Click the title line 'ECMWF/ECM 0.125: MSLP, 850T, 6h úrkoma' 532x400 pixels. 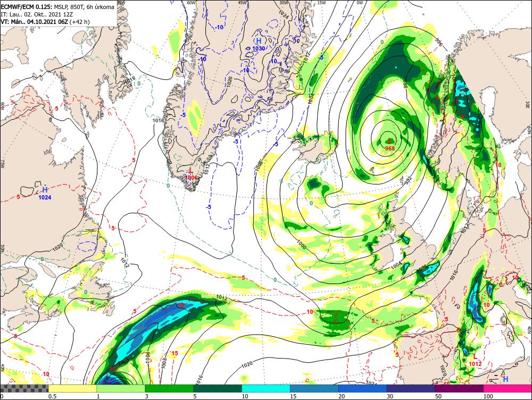[x=57, y=7]
